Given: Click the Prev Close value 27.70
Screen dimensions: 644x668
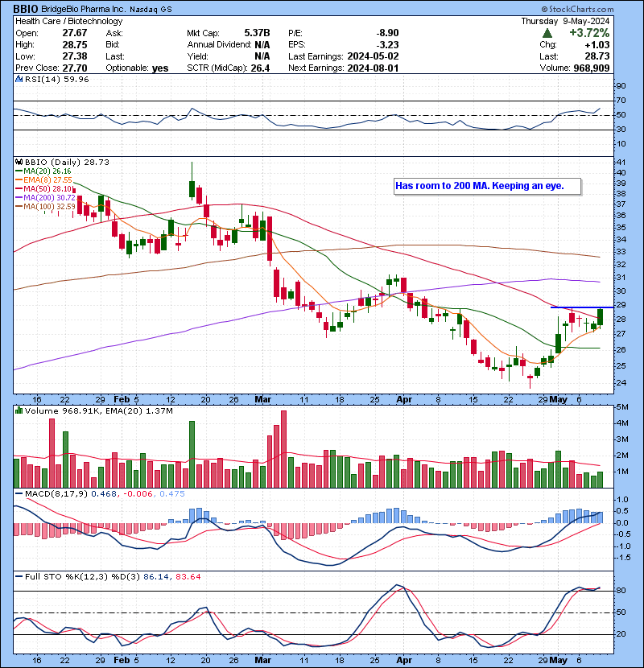Looking at the screenshot, I should (75, 68).
